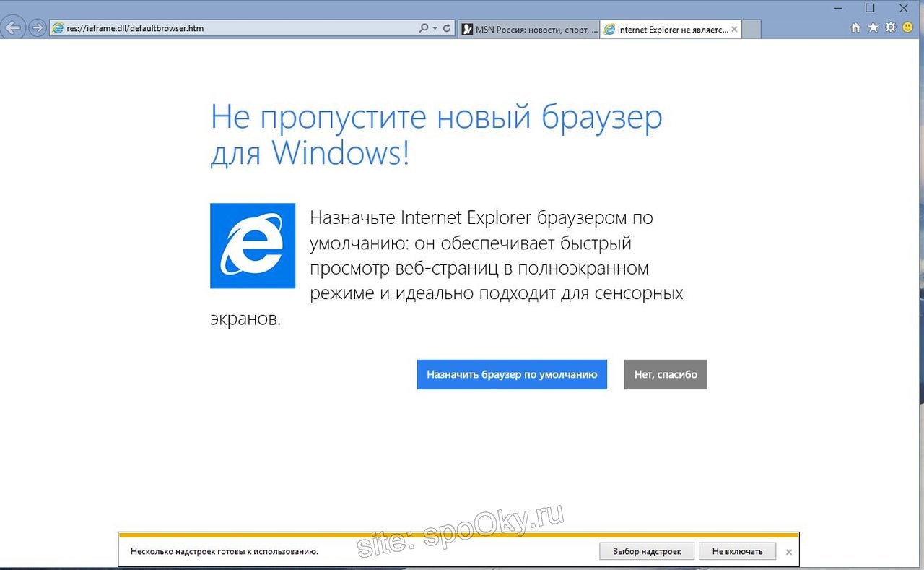Screen dimensions: 924x570
Task: Click Выбор надстроек button
Action: (647, 551)
